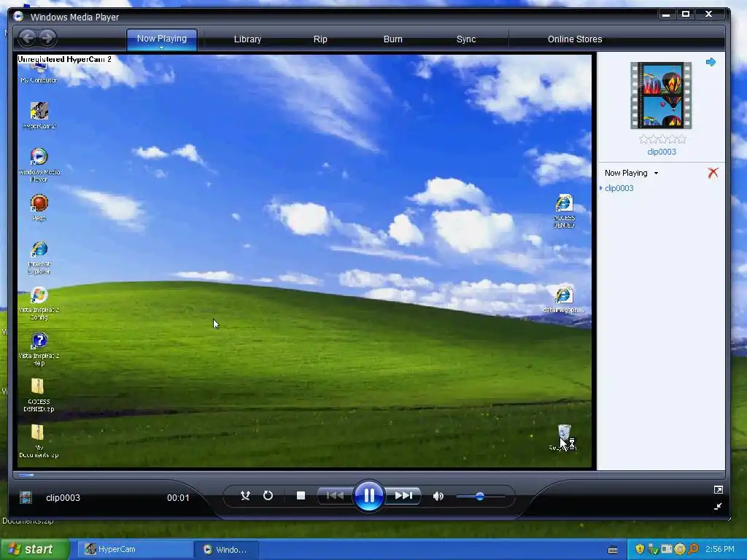The height and width of the screenshot is (560, 747).
Task: Open the Windows Start menu
Action: (34, 549)
